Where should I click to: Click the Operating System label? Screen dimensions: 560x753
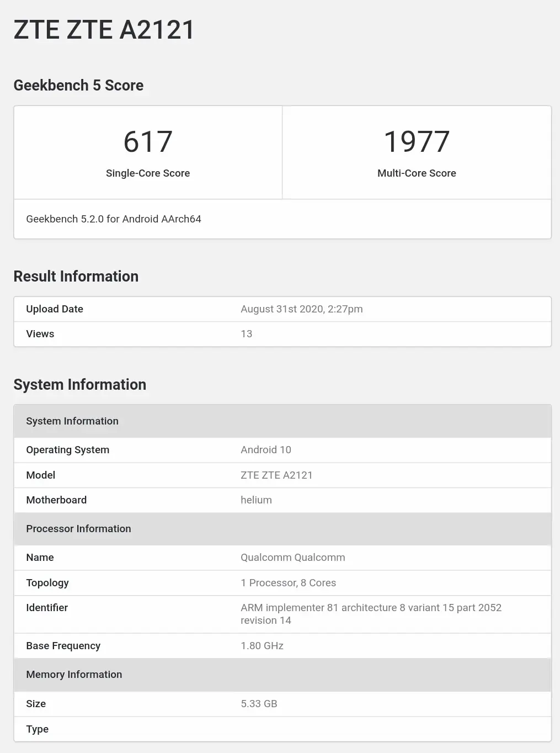pyautogui.click(x=68, y=450)
